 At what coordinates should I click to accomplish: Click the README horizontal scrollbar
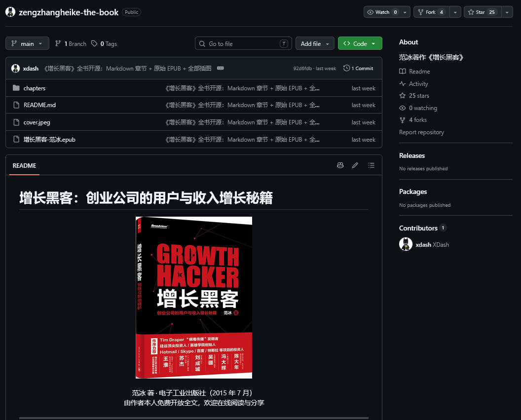(x=194, y=418)
